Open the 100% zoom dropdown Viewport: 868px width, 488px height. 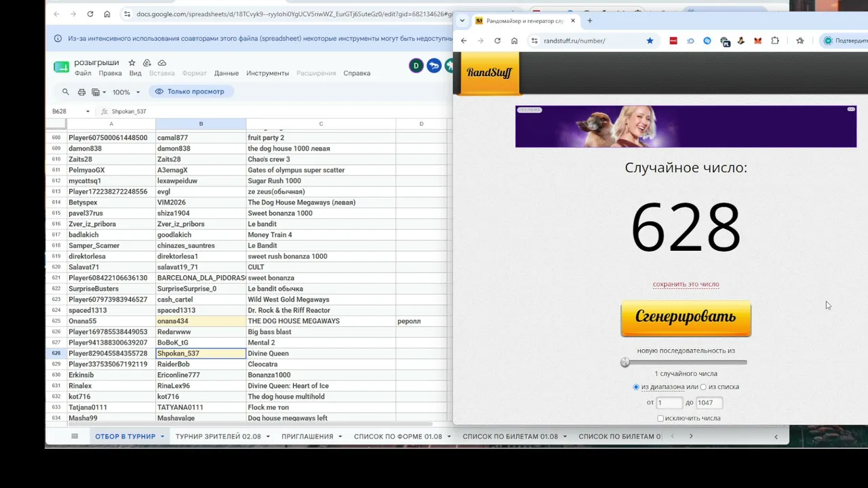(x=126, y=92)
